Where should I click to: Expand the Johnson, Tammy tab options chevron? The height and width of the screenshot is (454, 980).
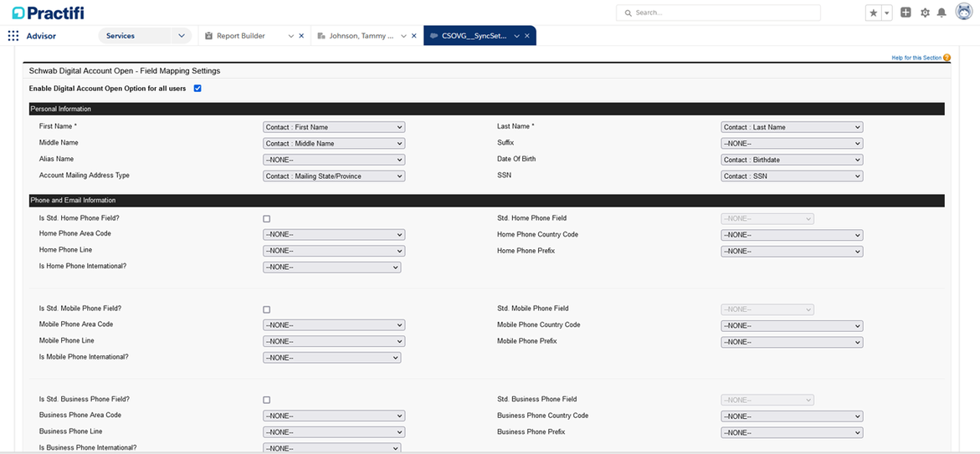[x=403, y=36]
